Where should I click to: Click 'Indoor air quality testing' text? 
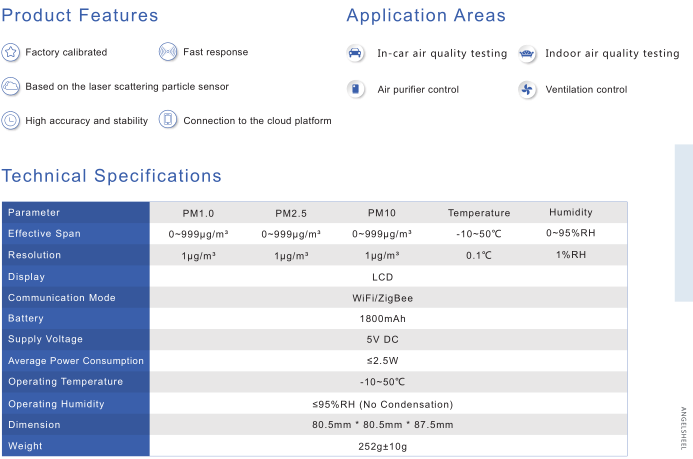pos(612,53)
